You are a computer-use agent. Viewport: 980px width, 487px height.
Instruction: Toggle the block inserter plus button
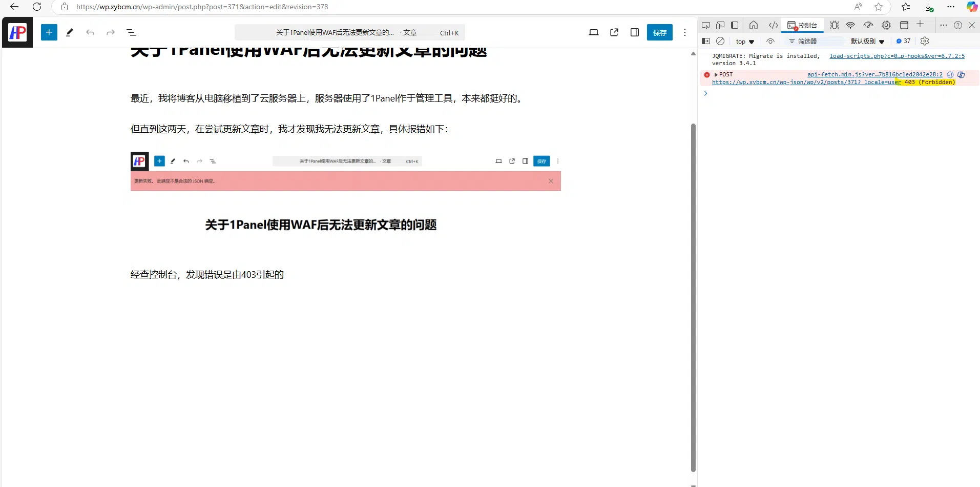(49, 32)
